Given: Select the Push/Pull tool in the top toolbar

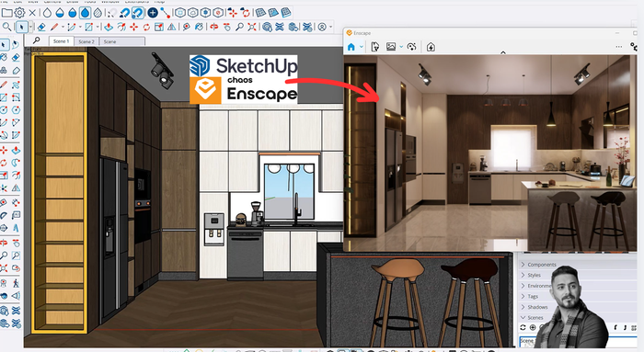Looking at the screenshot, I should pyautogui.click(x=109, y=27).
